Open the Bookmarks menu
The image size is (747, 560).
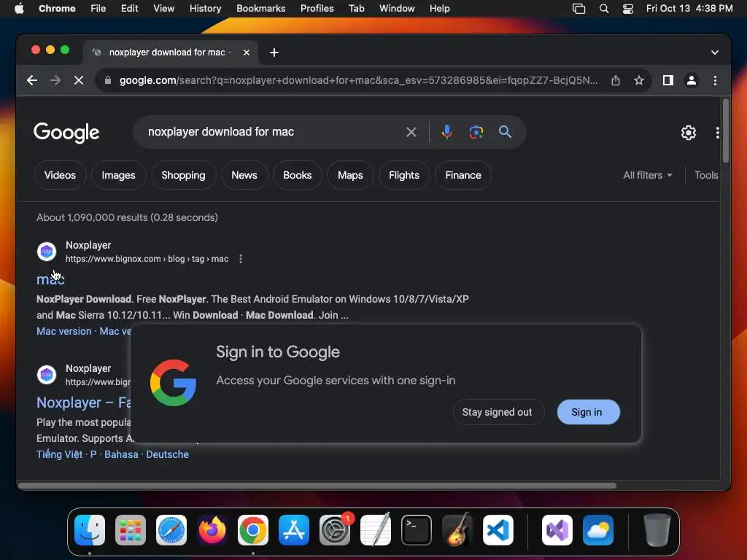[260, 9]
